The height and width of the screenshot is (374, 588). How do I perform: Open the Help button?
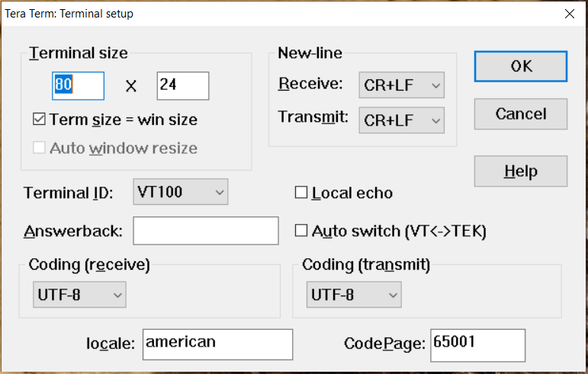point(520,171)
